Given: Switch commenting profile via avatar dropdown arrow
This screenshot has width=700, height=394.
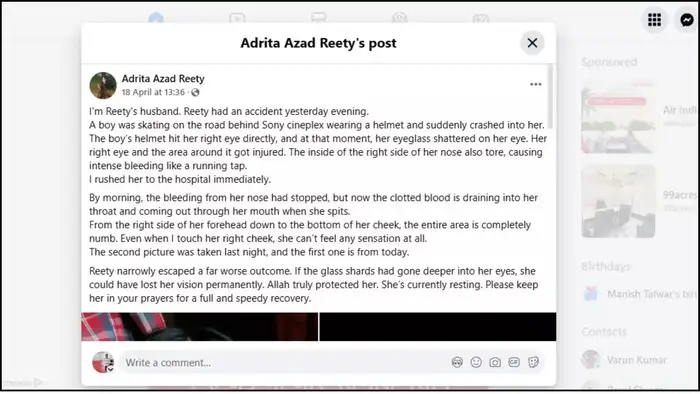Looking at the screenshot, I should tap(110, 369).
